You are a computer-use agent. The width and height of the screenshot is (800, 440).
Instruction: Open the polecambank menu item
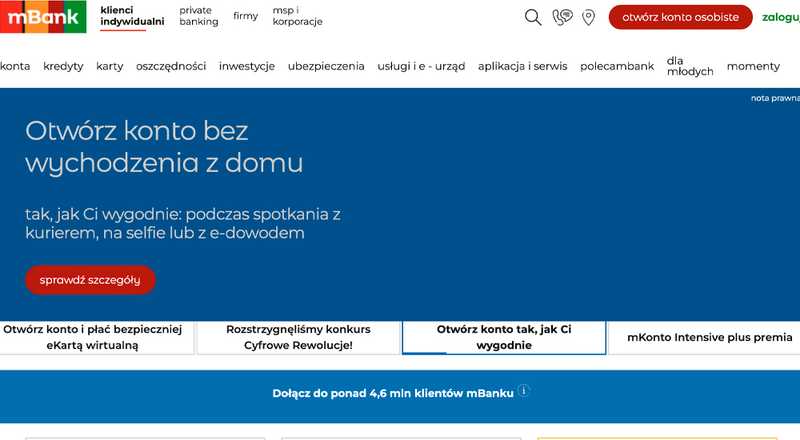tap(617, 66)
